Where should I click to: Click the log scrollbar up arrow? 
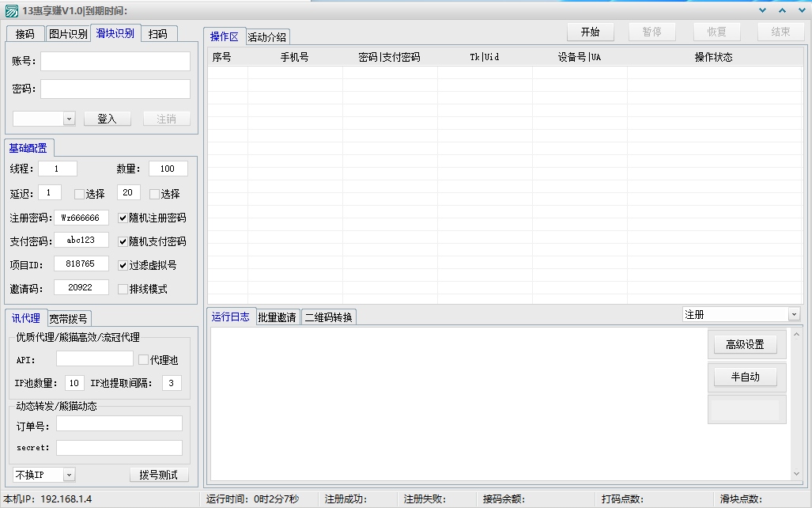pyautogui.click(x=796, y=335)
